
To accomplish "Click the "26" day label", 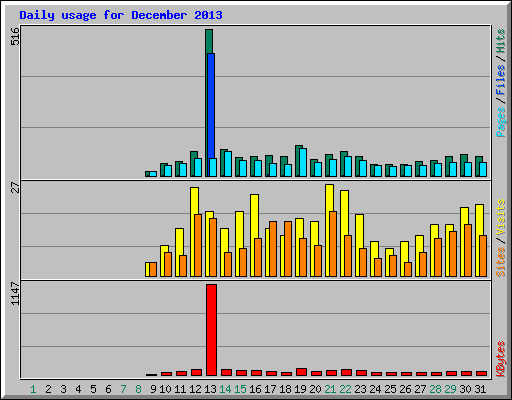I will [x=405, y=389].
